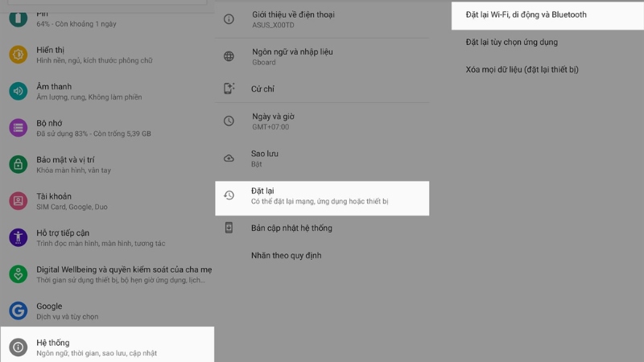
Task: Click the Digital Wellbeing heart icon
Action: coord(18,274)
